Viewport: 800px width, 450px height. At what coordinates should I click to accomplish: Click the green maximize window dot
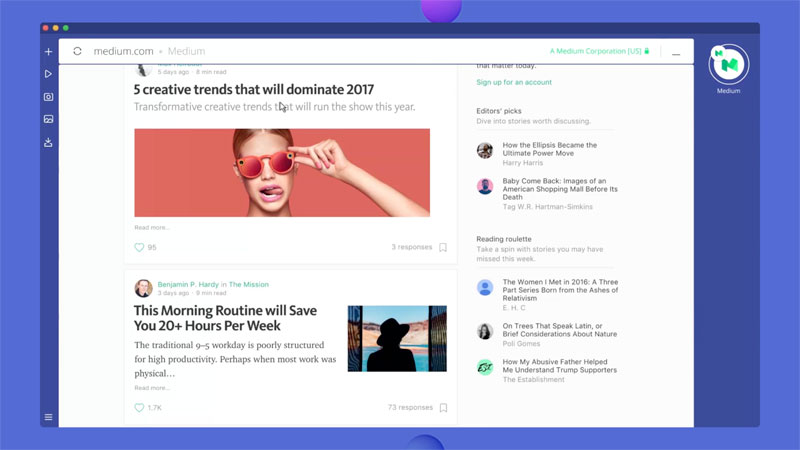66,28
